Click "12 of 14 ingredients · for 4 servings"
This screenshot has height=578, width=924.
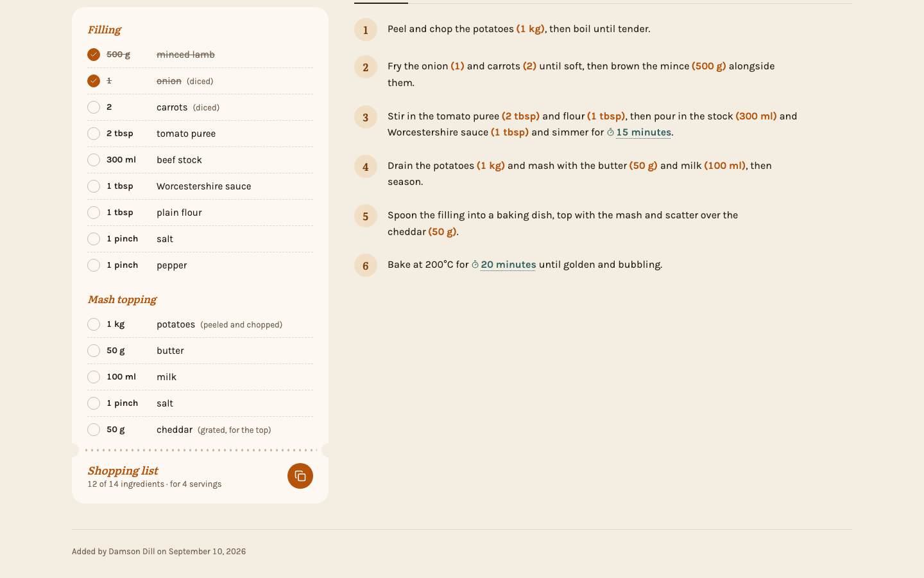tap(155, 484)
